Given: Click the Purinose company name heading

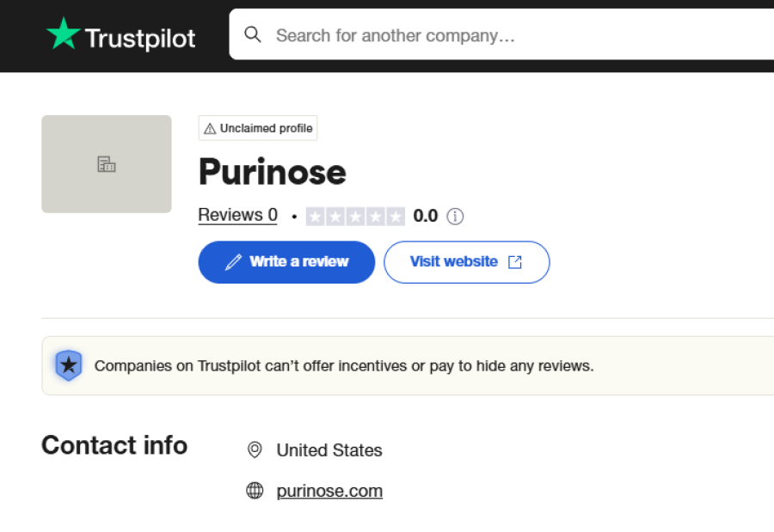Looking at the screenshot, I should (x=272, y=172).
